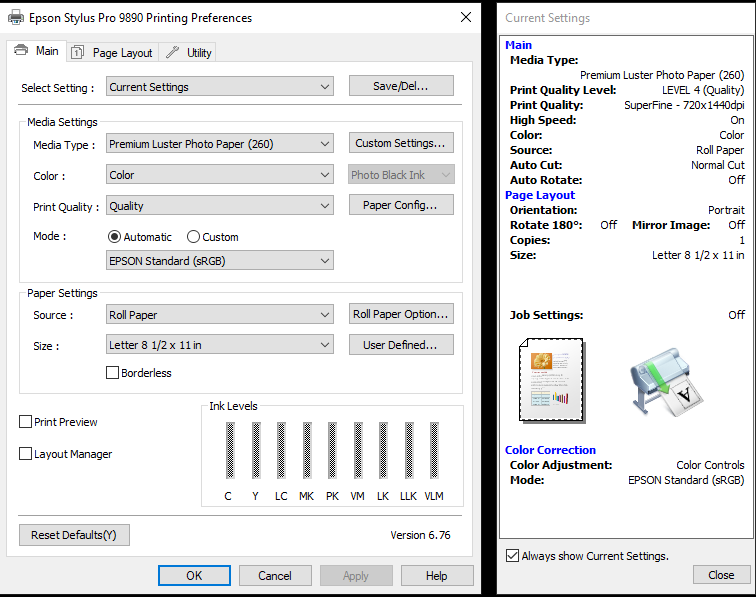
Task: Open the EPSON Standard (sRGB) mode dropdown
Action: pyautogui.click(x=220, y=260)
